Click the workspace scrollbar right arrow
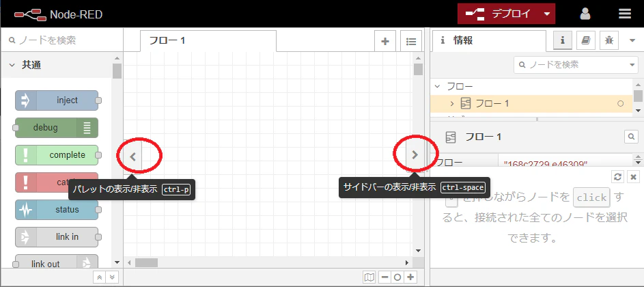The height and width of the screenshot is (287, 644). (407, 262)
